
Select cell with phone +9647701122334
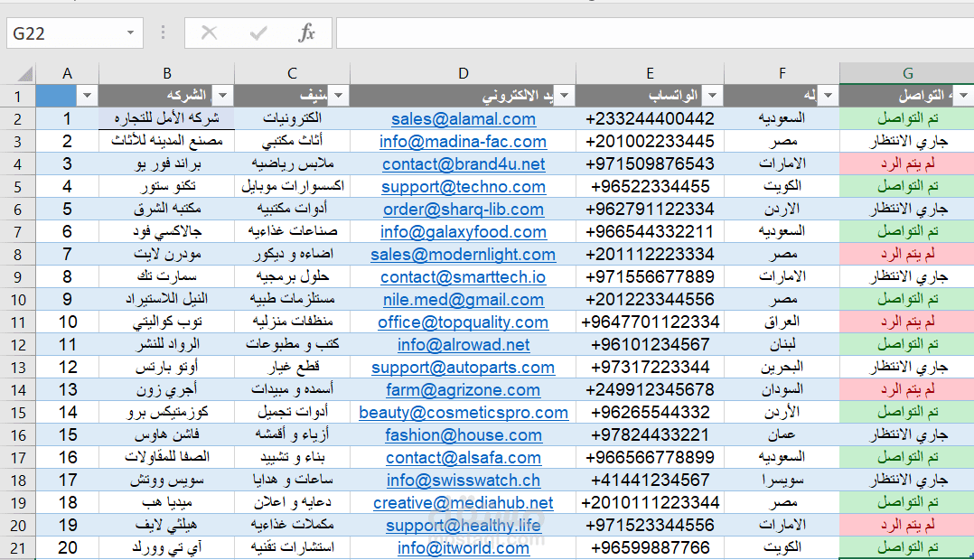pos(650,322)
